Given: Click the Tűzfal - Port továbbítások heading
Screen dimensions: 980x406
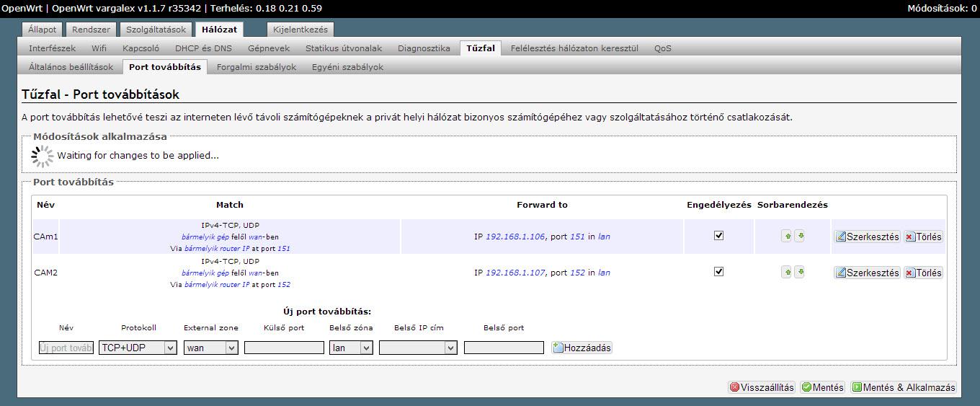Looking at the screenshot, I should click(100, 94).
